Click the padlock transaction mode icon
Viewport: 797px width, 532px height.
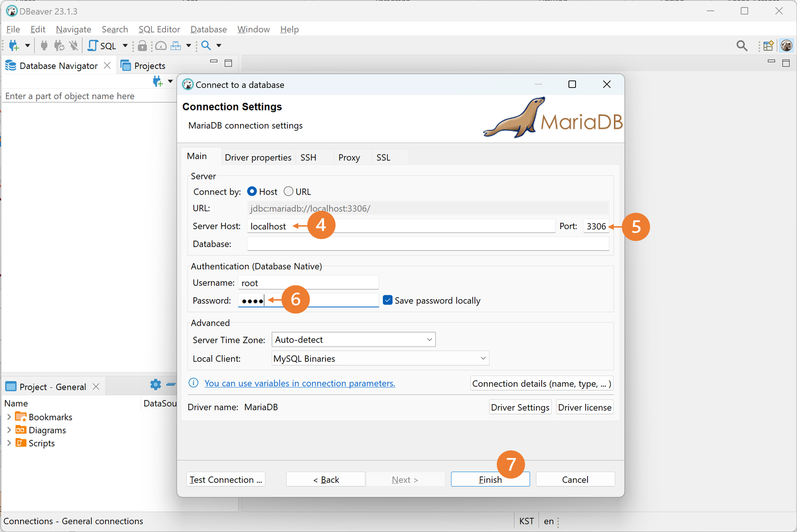click(142, 45)
